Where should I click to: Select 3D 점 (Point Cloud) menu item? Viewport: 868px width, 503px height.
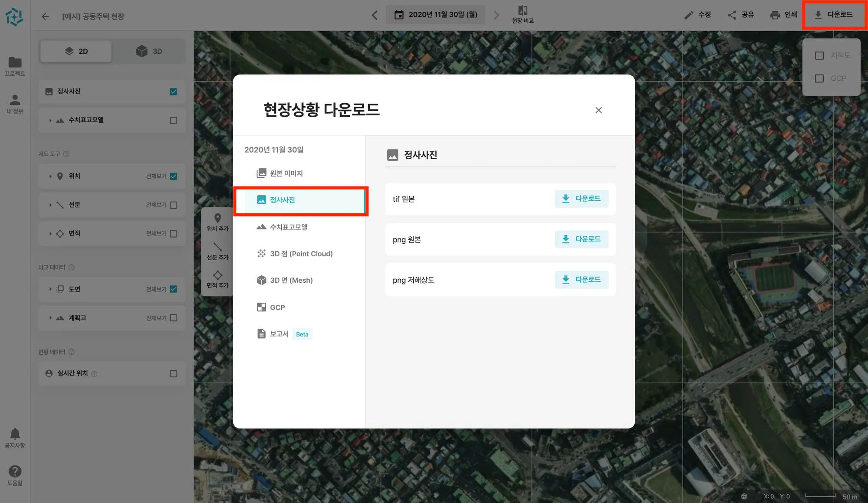click(x=301, y=254)
